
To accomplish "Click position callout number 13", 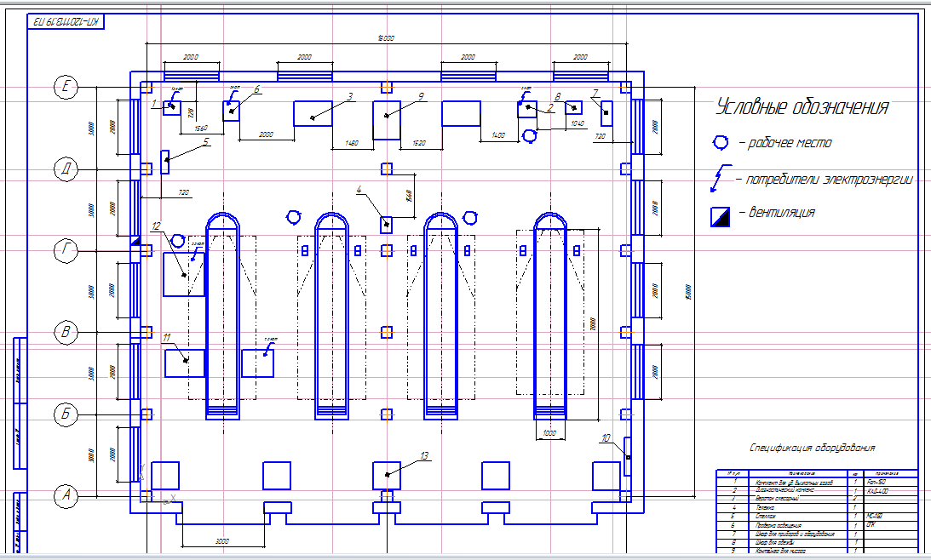I will pos(424,455).
